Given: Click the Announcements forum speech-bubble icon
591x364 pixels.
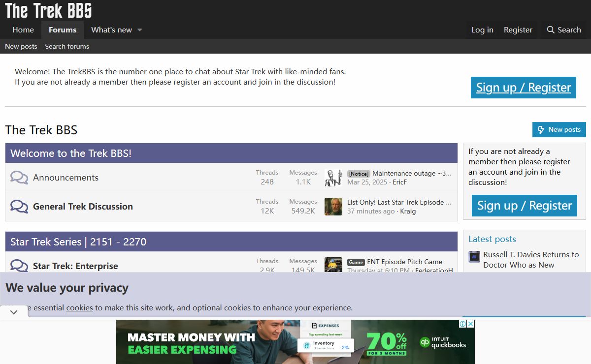Looking at the screenshot, I should [x=19, y=178].
